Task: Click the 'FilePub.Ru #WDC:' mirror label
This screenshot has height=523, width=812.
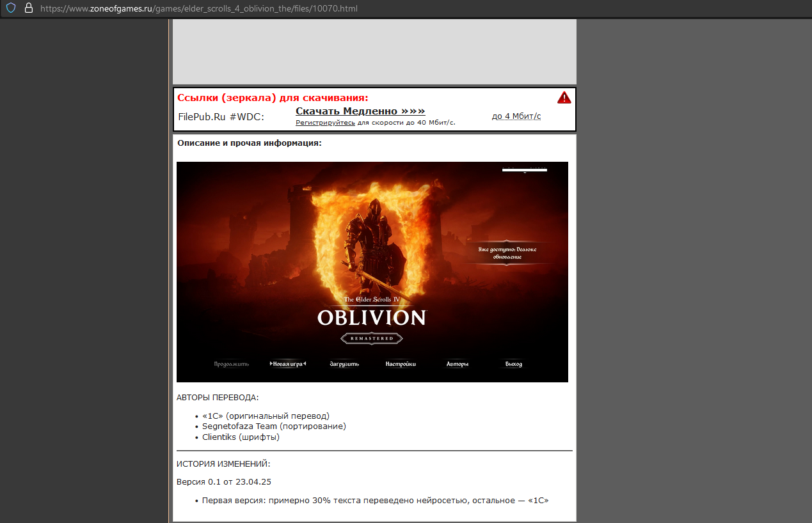Action: (x=221, y=117)
